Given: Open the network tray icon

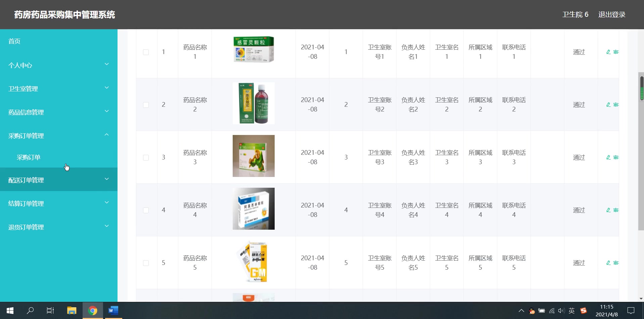Looking at the screenshot, I should [552, 311].
